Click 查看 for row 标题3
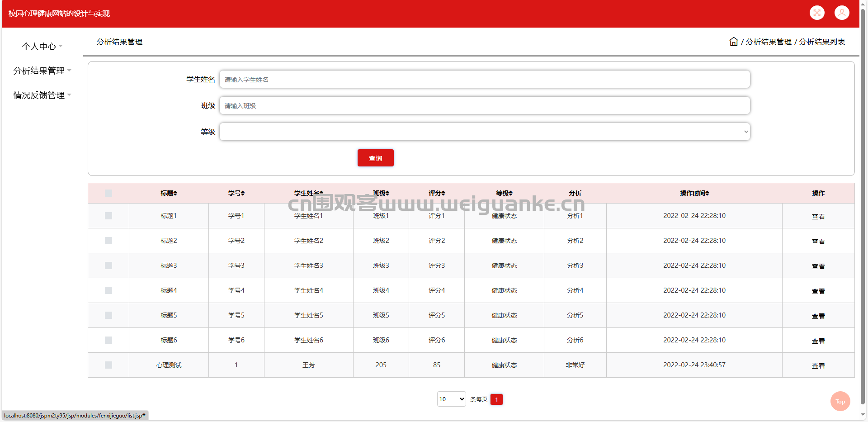 pos(818,266)
